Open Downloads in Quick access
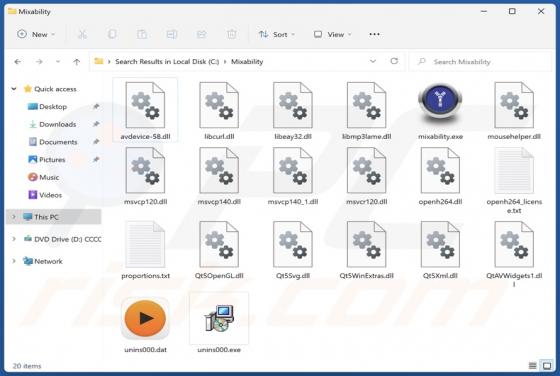This screenshot has height=376, width=560. click(x=58, y=124)
